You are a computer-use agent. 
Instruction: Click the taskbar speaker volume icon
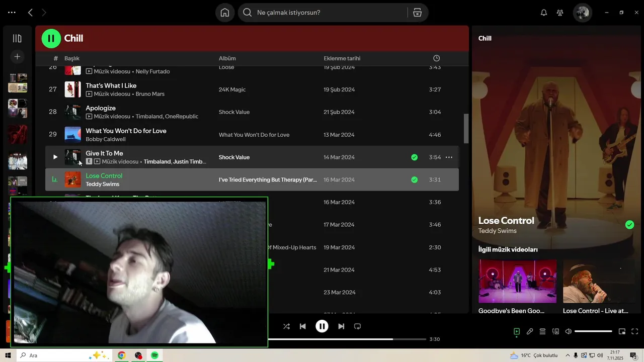tap(600, 355)
